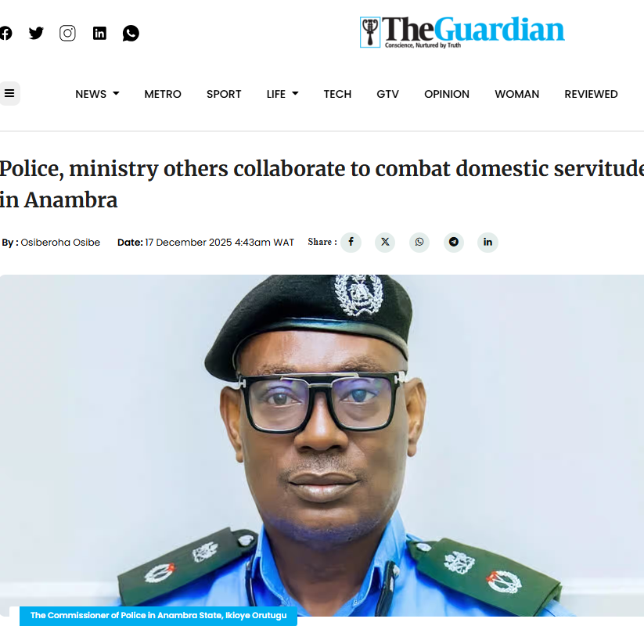Click The Guardian logo
644x644 pixels.
point(462,32)
